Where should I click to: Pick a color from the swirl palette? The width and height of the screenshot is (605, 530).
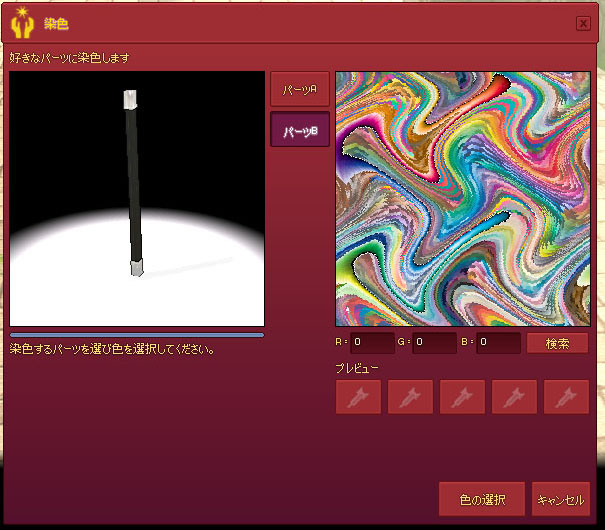[x=463, y=199]
